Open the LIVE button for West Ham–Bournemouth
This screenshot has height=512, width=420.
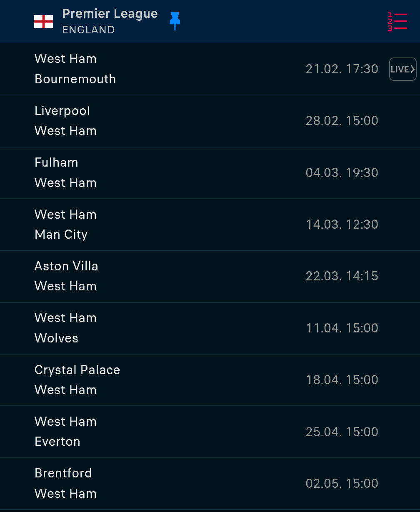[403, 69]
